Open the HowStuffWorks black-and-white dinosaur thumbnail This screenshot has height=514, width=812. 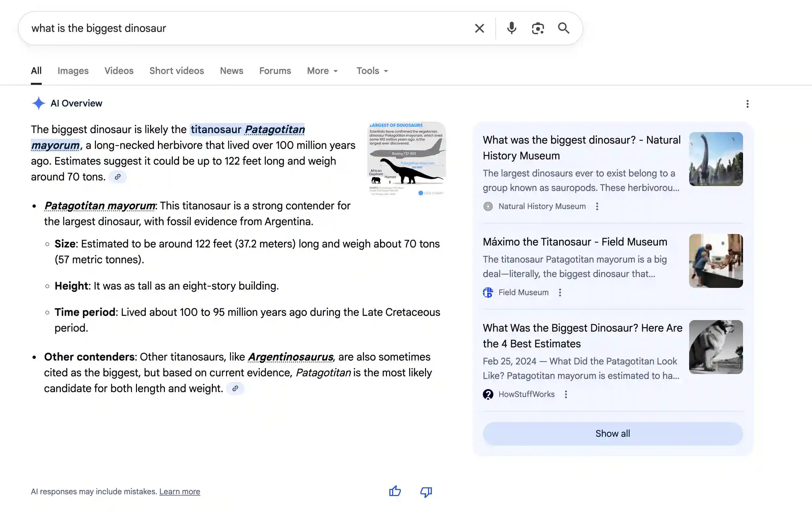click(x=716, y=347)
